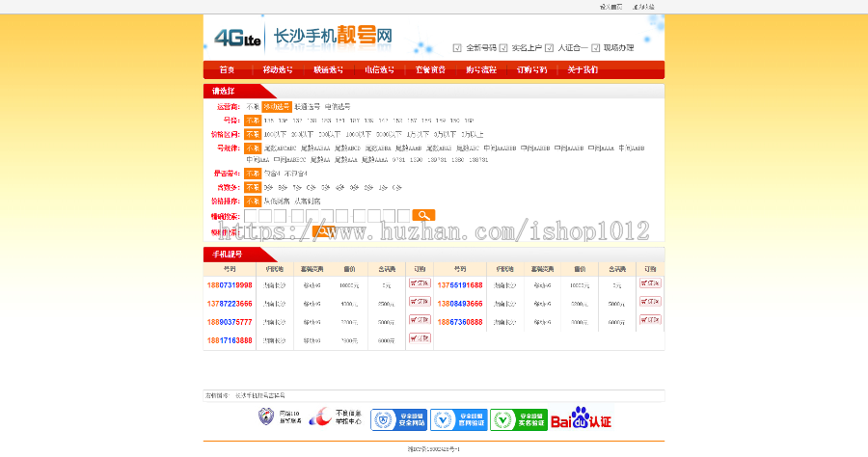Click the cart 订购 button for 13755191688
Viewport: 868px width, 457px height.
point(650,283)
